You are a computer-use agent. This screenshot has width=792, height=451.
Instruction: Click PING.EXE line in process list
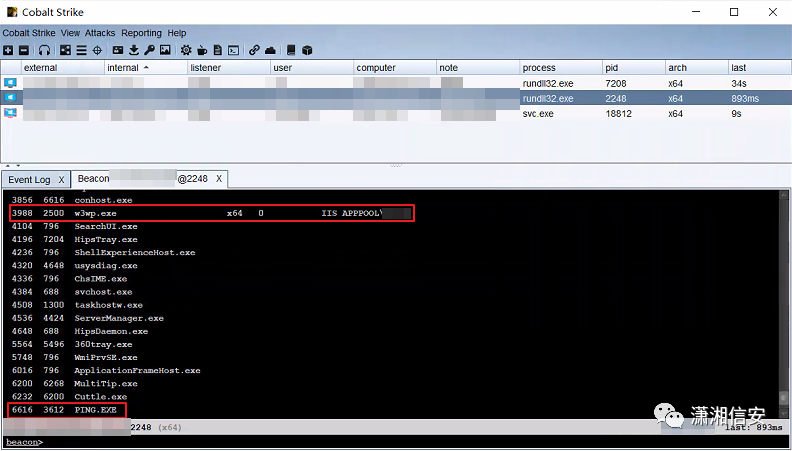pyautogui.click(x=67, y=410)
